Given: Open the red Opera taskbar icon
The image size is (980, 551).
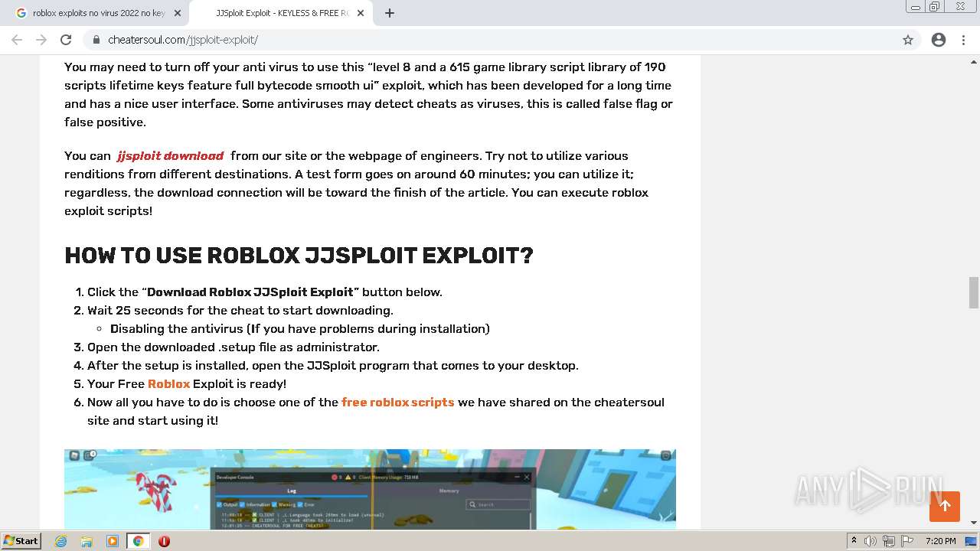Looking at the screenshot, I should coord(164,541).
